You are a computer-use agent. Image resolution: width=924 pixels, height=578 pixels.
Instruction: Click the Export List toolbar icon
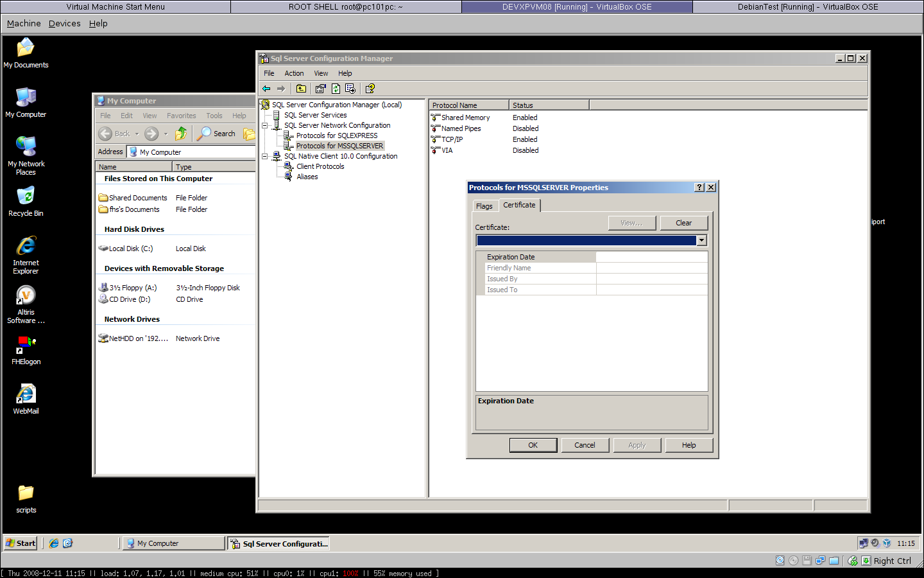tap(350, 89)
